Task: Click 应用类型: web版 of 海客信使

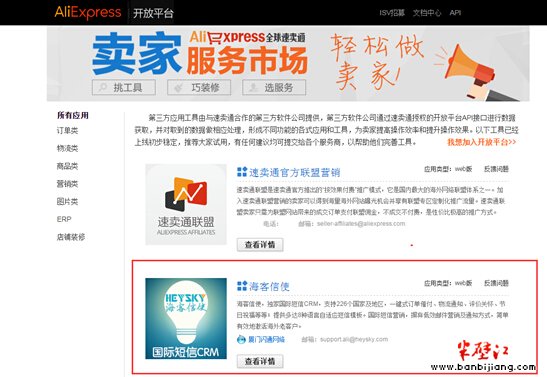Action: coord(448,283)
